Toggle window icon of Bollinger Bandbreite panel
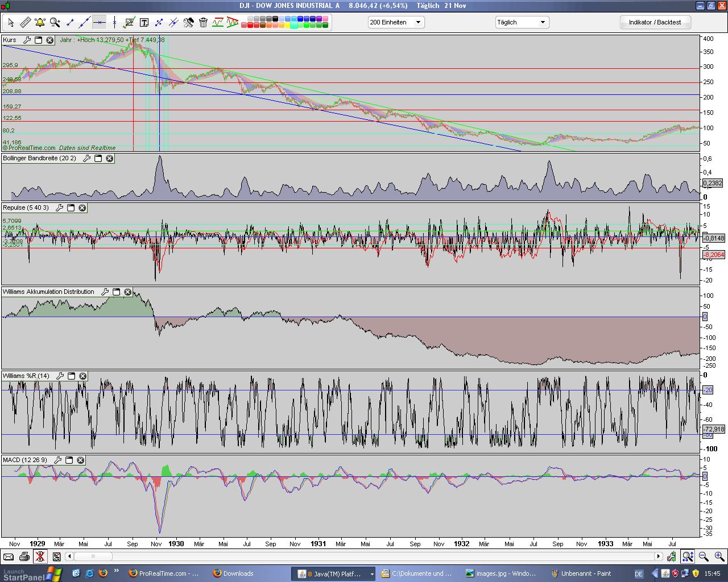 tap(98, 158)
